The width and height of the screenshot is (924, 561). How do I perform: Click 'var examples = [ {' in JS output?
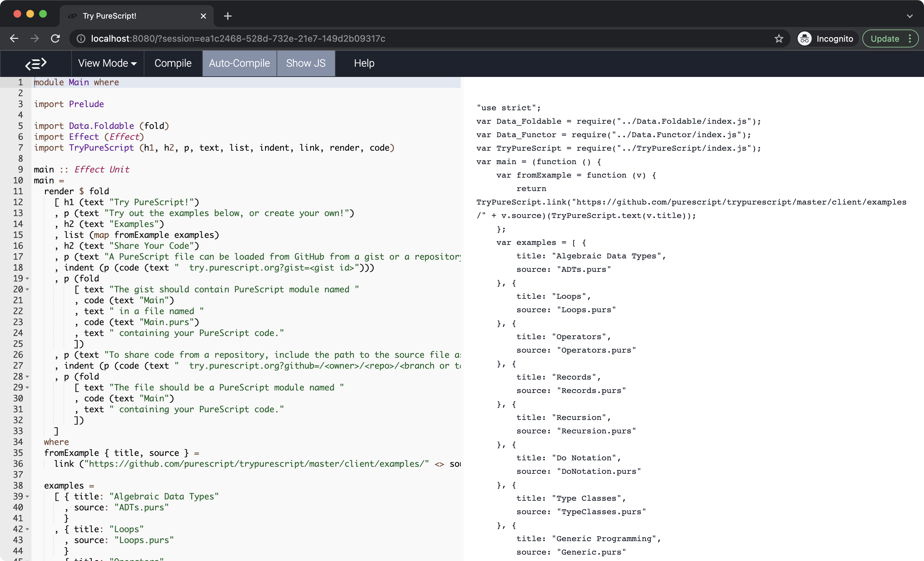[541, 242]
